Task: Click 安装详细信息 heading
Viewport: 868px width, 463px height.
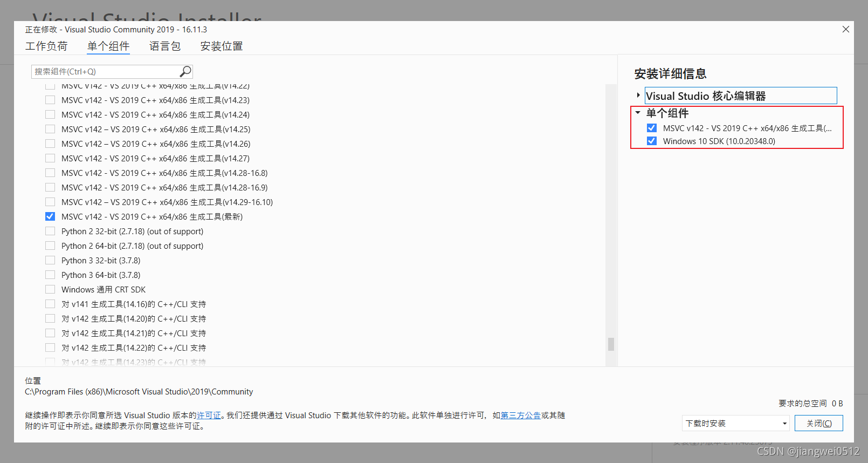Action: 670,73
